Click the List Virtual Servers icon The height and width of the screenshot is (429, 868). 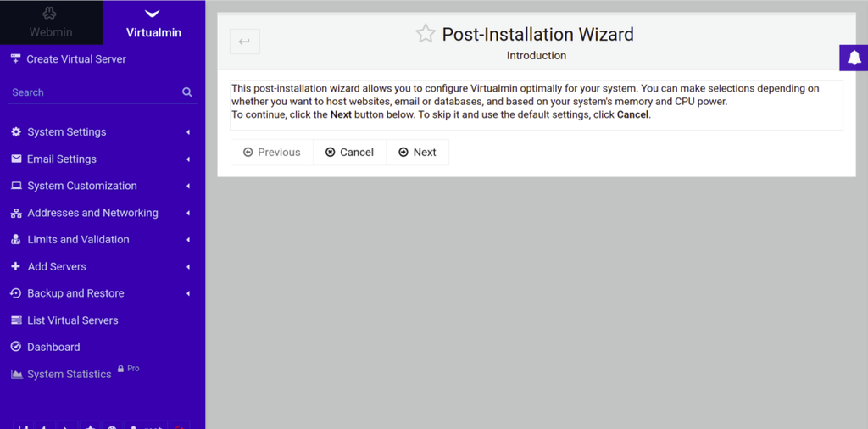tap(16, 320)
